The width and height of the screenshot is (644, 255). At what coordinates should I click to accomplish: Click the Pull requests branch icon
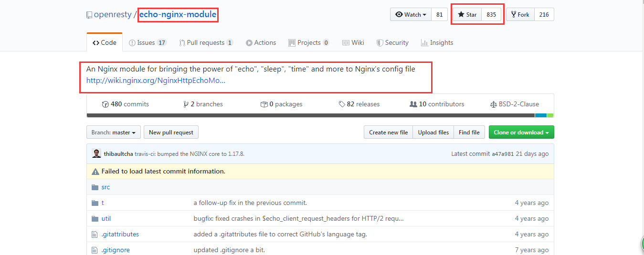[182, 43]
